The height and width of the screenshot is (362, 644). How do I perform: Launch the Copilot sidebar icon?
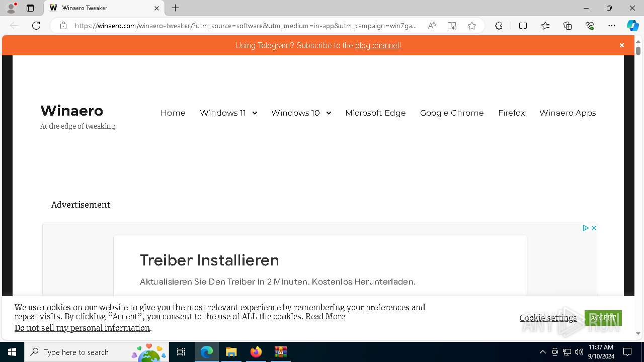632,26
